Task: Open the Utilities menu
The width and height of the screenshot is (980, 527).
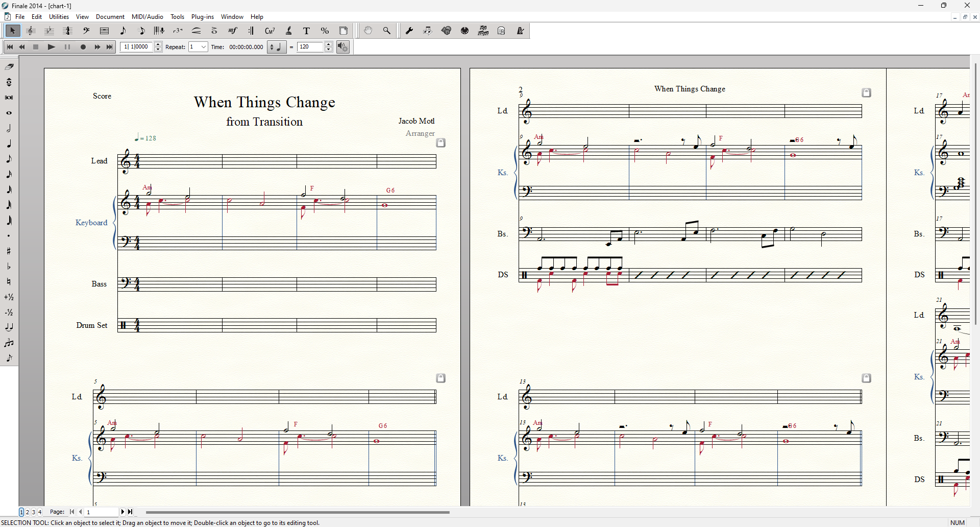Action: pos(59,17)
